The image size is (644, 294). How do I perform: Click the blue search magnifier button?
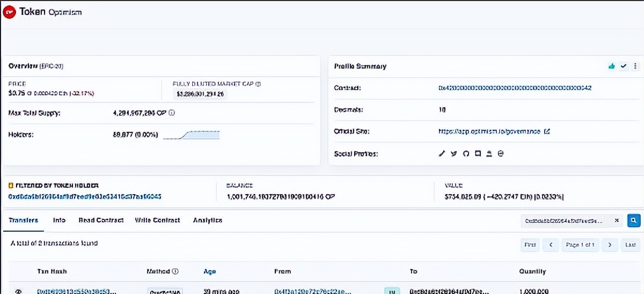tap(634, 220)
